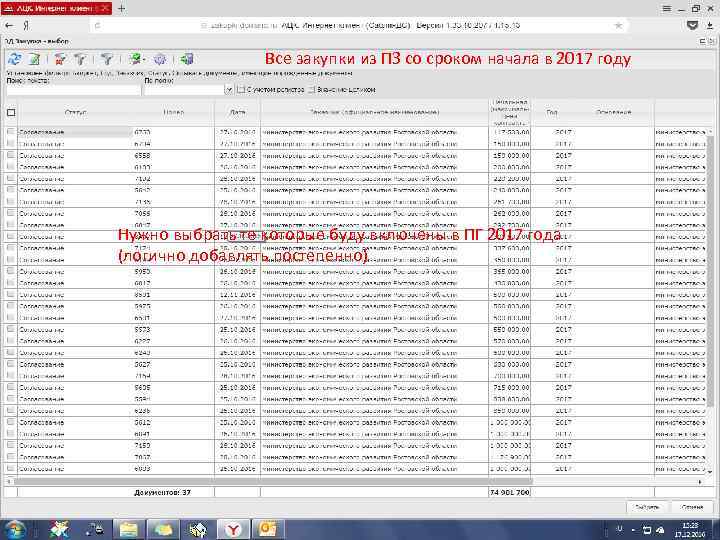The width and height of the screenshot is (720, 540).
Task: Check the row 5950 checkbox
Action: (11, 271)
